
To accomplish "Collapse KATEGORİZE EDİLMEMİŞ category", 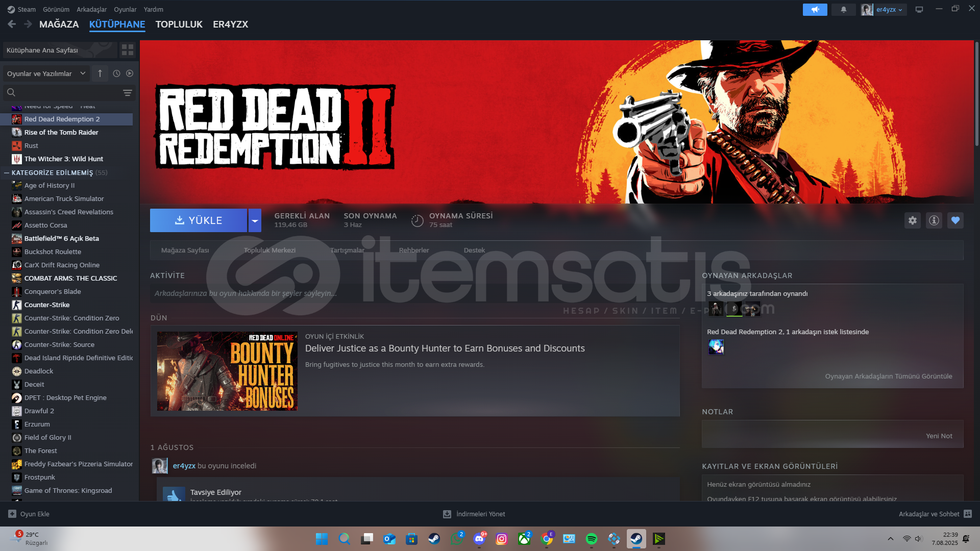I will tap(7, 173).
